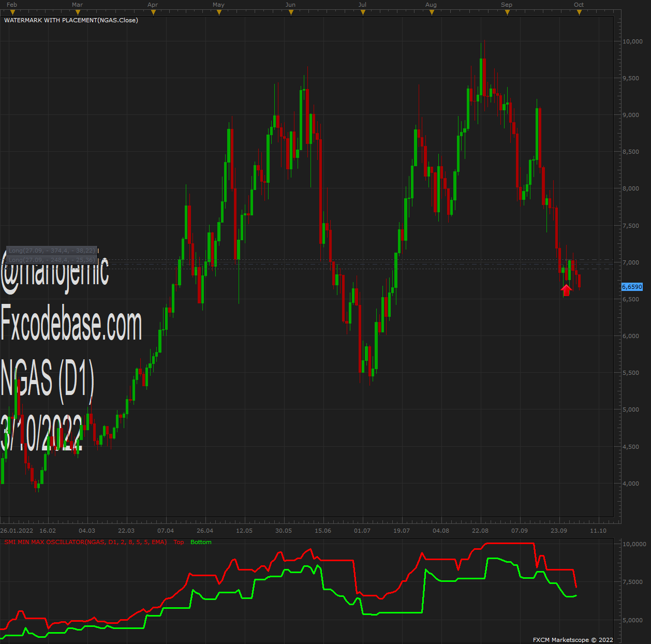The image size is (651, 644).
Task: Click the 7,000 price axis label
Action: (x=631, y=262)
